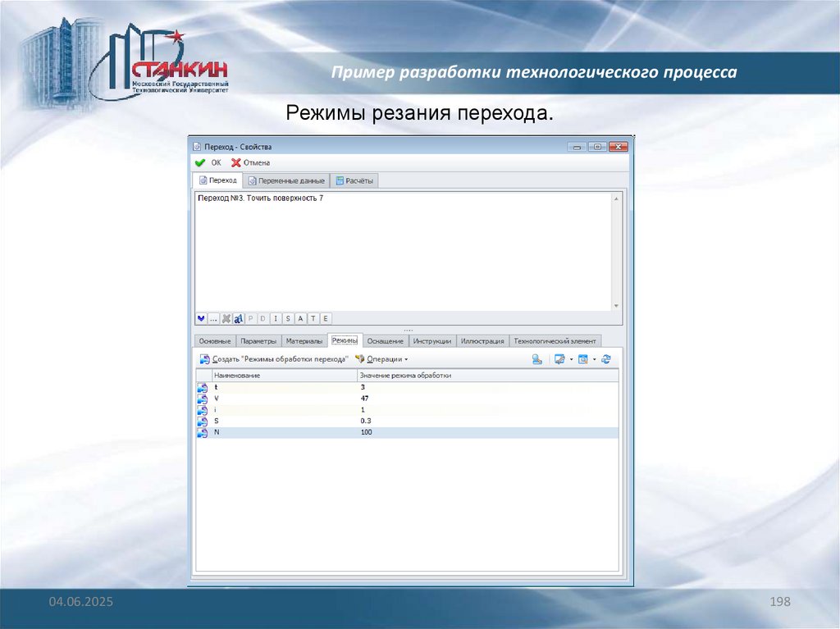The width and height of the screenshot is (840, 629).
Task: Click the ellipsis (...) editor button
Action: 213,319
